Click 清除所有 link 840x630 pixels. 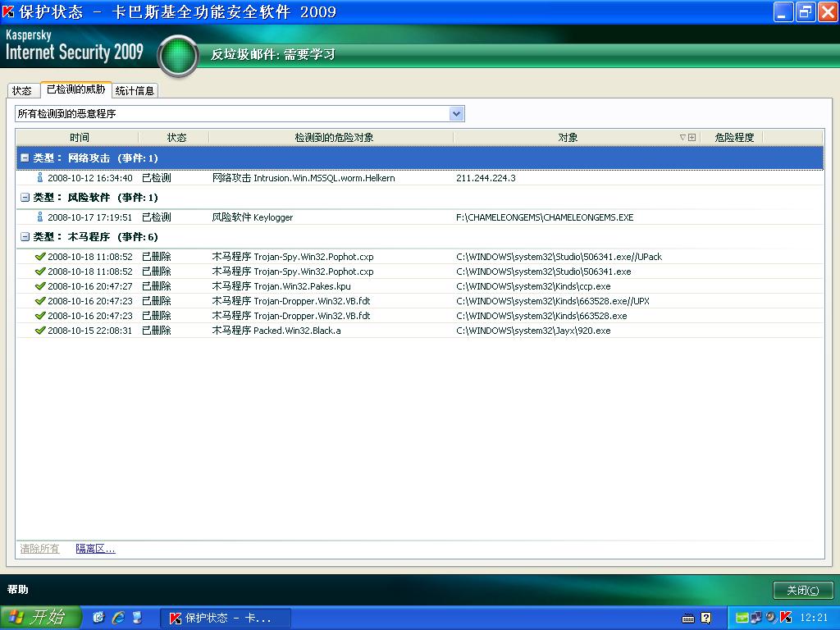39,549
